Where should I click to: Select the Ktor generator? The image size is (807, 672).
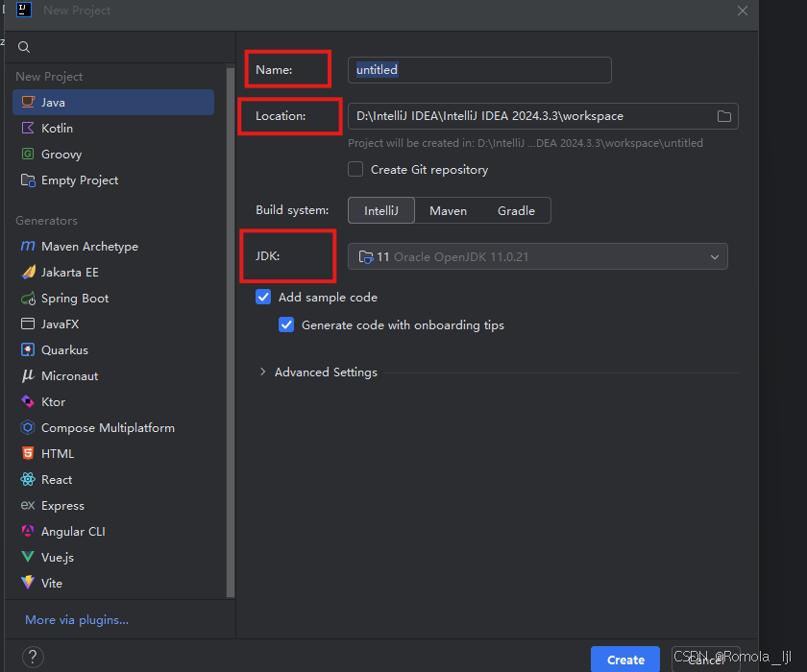(x=113, y=401)
